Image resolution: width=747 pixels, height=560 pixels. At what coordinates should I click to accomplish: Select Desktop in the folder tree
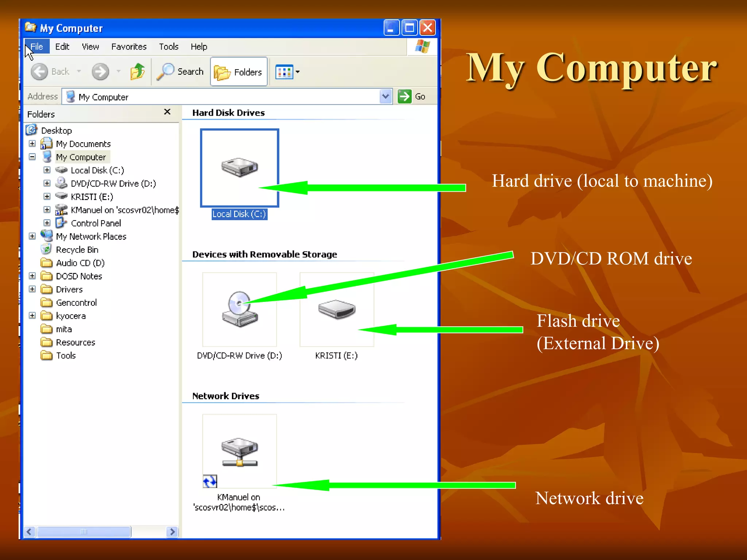[57, 131]
